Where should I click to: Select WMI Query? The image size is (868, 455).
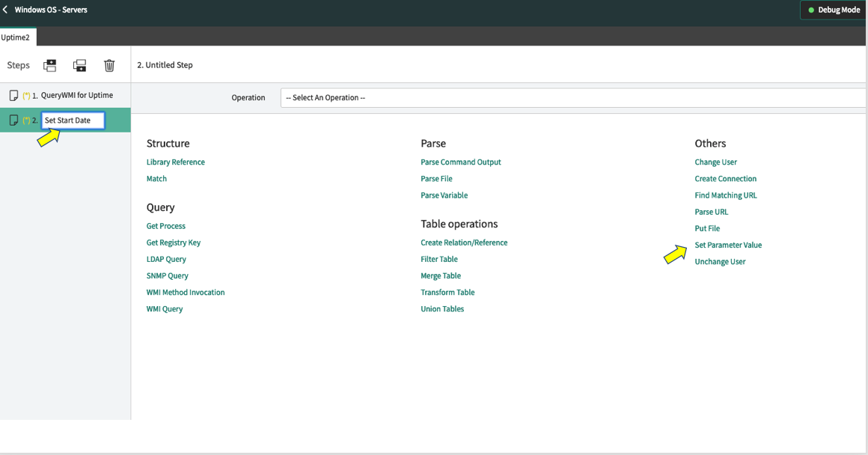coord(165,309)
